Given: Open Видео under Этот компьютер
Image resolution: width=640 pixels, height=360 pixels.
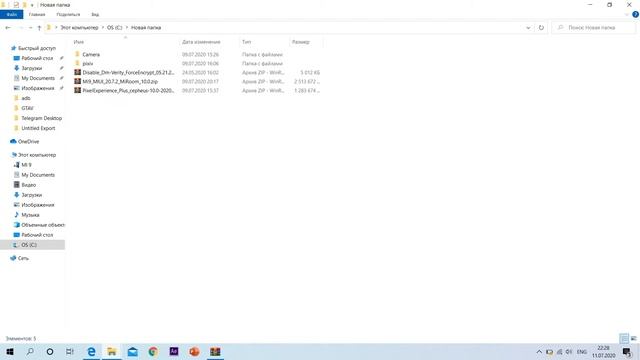Looking at the screenshot, I should (29, 185).
